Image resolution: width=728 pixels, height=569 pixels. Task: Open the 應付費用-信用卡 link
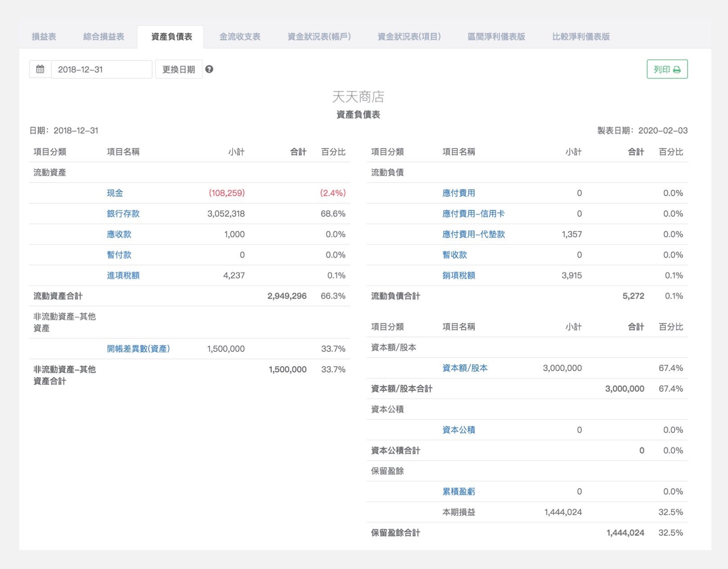tap(473, 214)
